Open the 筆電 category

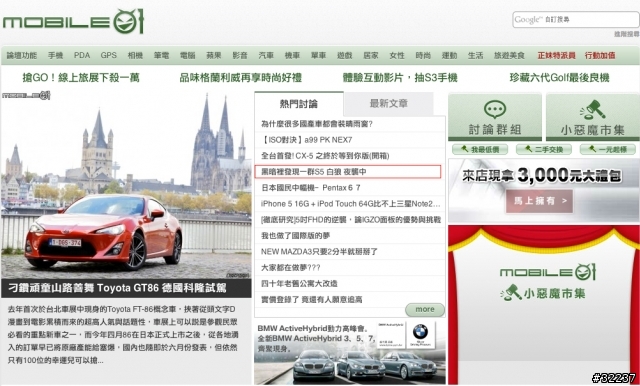(161, 55)
